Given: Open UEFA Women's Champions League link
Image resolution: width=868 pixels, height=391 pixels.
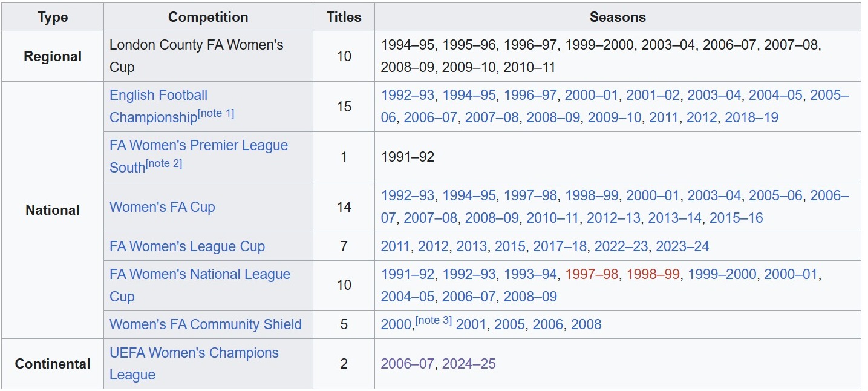Looking at the screenshot, I should 194,353.
